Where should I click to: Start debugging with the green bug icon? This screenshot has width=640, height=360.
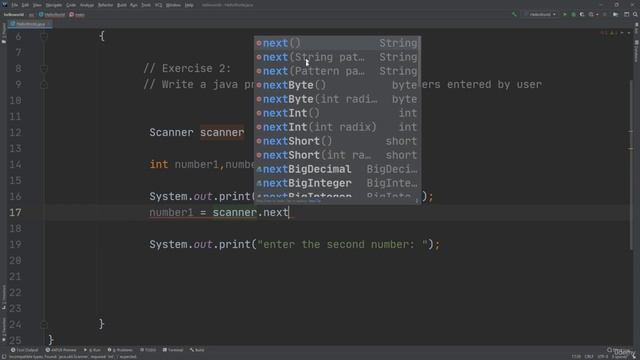point(573,14)
